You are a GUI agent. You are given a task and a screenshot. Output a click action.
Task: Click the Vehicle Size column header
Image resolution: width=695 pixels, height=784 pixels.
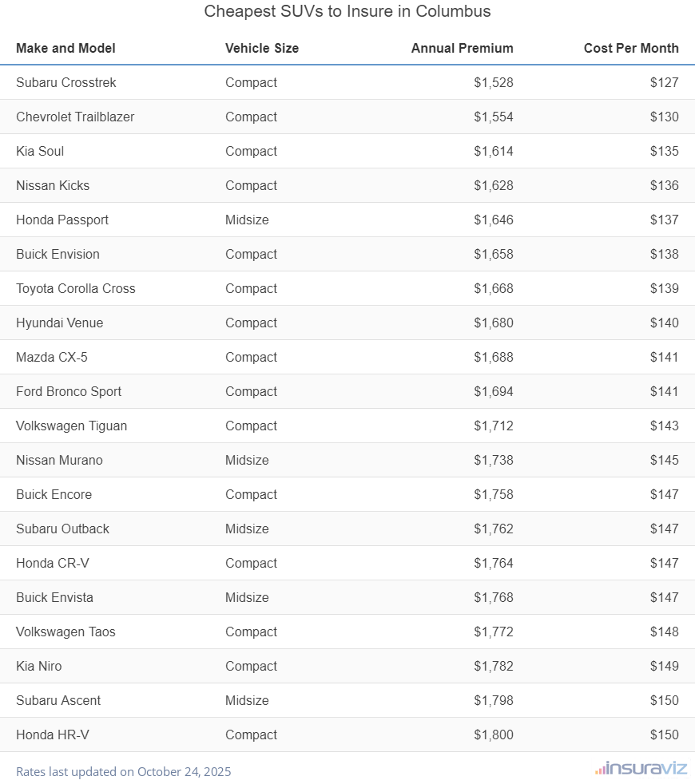click(x=262, y=48)
